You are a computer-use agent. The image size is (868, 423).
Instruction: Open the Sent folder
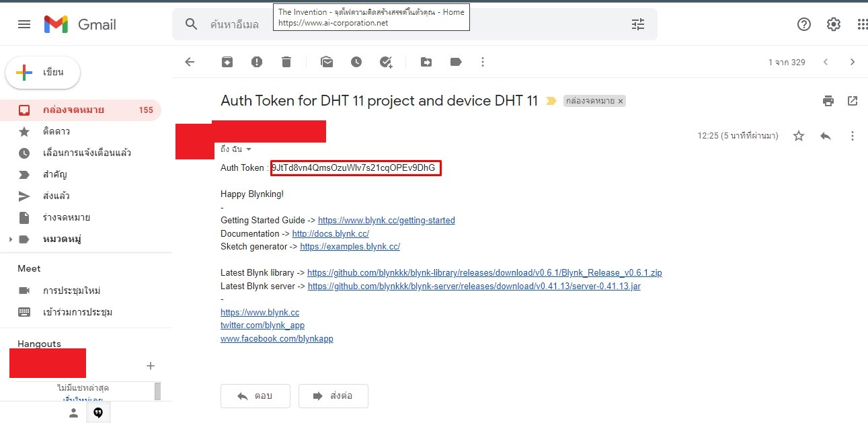81,196
